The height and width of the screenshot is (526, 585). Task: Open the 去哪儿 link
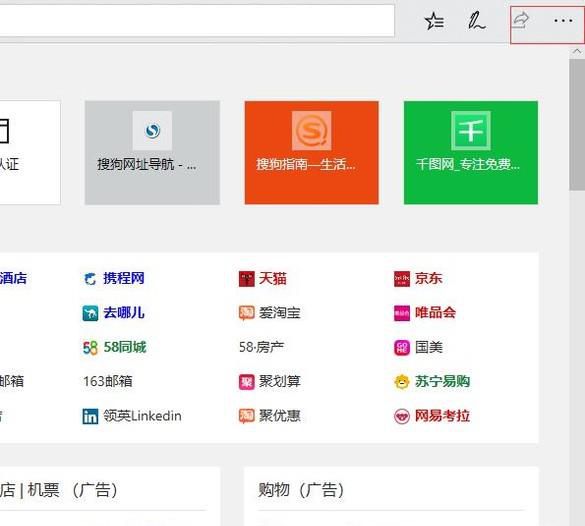[x=124, y=313]
